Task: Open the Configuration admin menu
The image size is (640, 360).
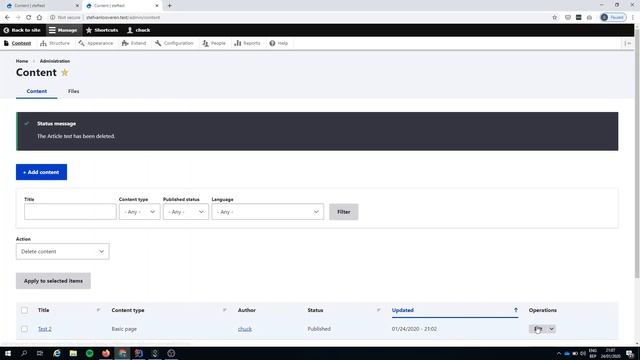Action: (174, 43)
